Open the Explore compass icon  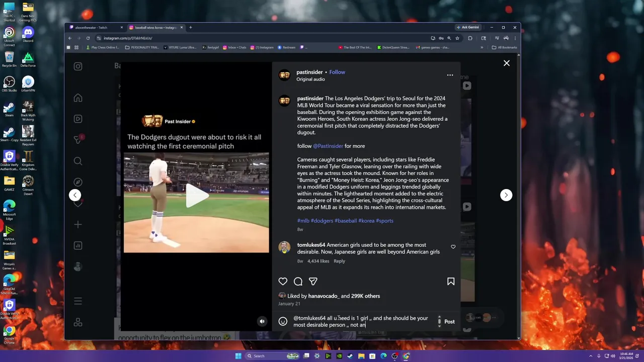tap(78, 182)
